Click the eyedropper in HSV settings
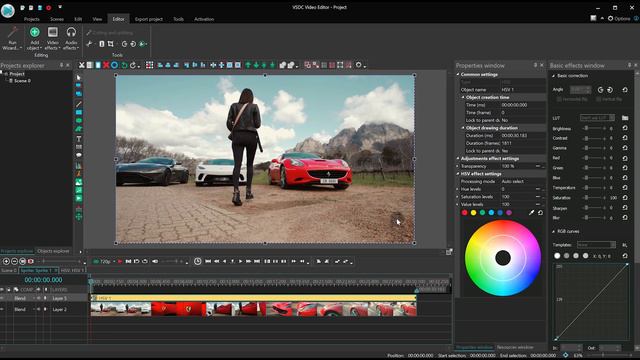Image resolution: width=640 pixels, height=360 pixels. [x=531, y=213]
